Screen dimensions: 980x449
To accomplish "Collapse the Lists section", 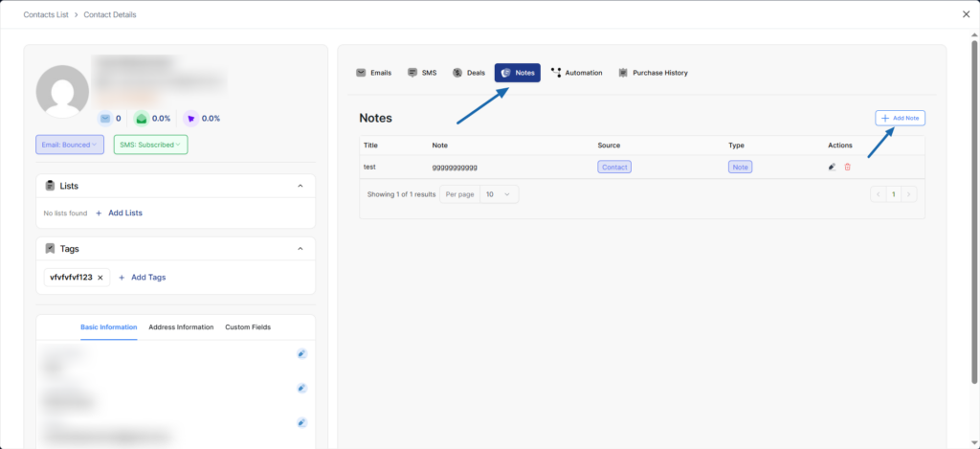I will click(x=300, y=186).
